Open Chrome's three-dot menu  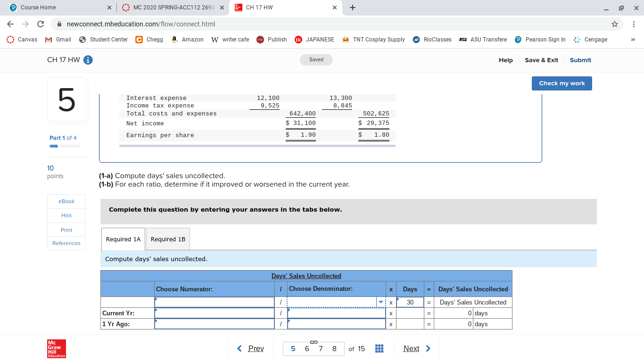(x=634, y=24)
